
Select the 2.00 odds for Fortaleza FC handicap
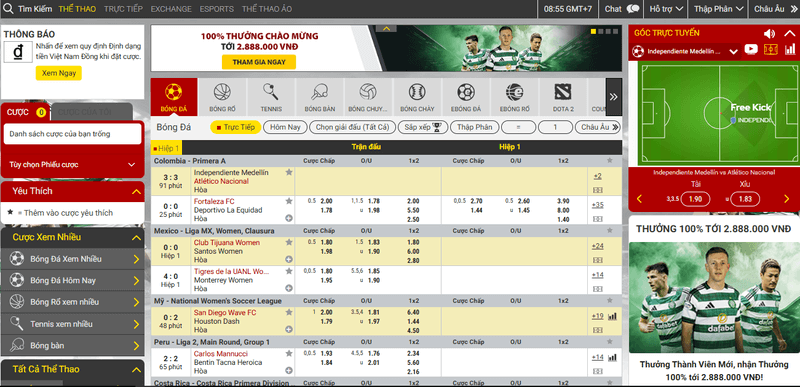tap(326, 201)
